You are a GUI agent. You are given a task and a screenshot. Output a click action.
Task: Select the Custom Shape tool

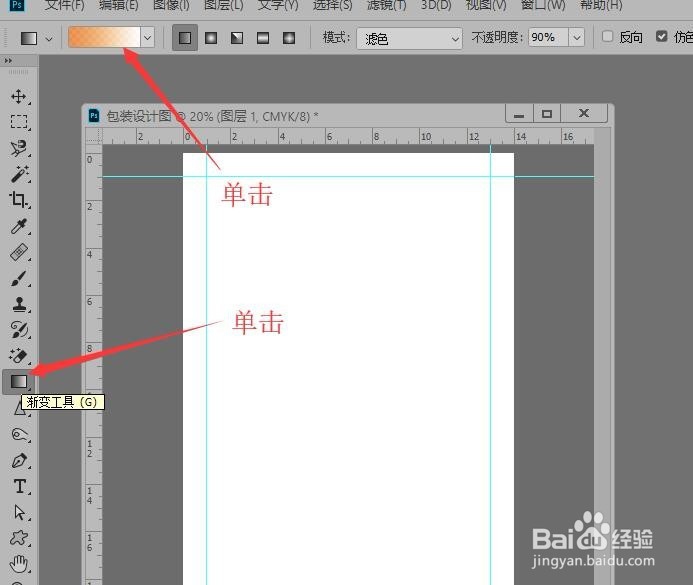[x=19, y=538]
